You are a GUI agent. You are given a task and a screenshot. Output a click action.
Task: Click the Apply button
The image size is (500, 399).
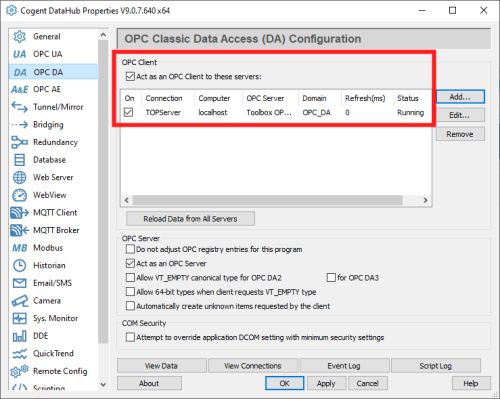[x=326, y=383]
